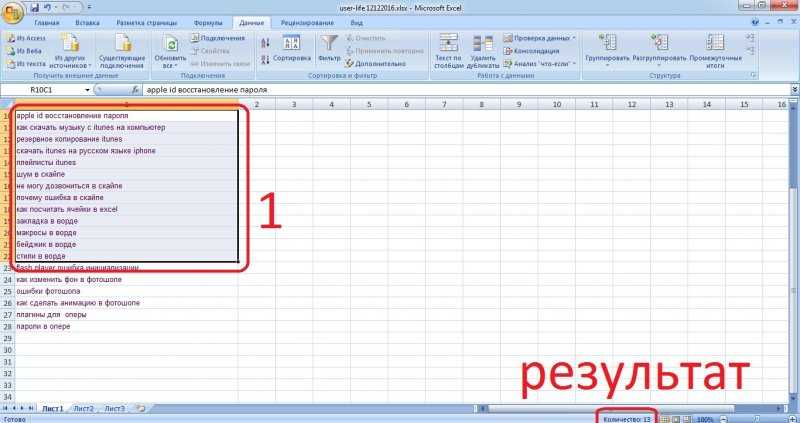This screenshot has height=423, width=800.
Task: Click the function fx button
Action: (x=135, y=90)
